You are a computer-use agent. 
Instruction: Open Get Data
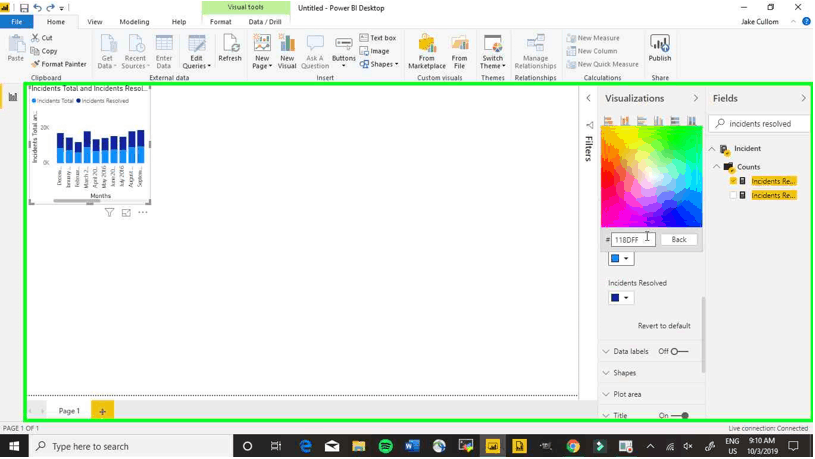coord(107,51)
